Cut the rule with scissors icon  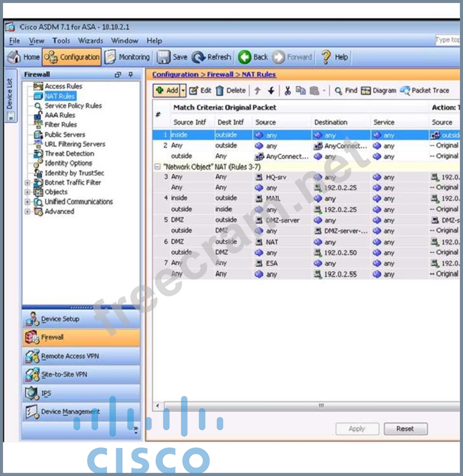(x=287, y=90)
